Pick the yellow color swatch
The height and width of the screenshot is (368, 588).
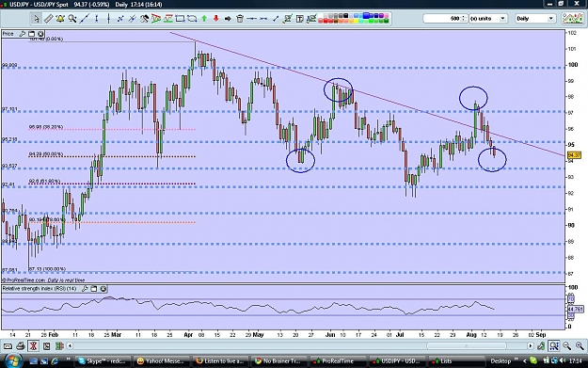[356, 21]
